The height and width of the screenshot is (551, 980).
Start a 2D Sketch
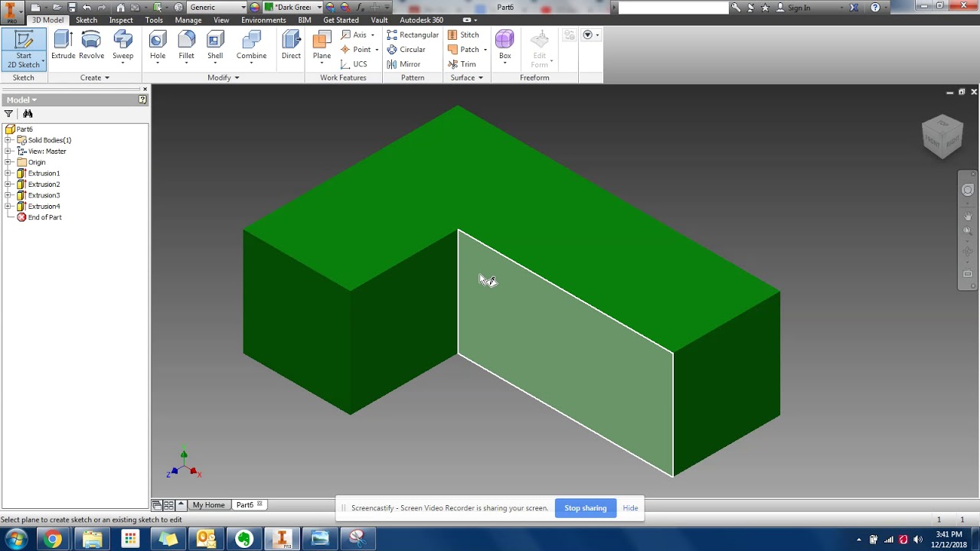coord(24,50)
